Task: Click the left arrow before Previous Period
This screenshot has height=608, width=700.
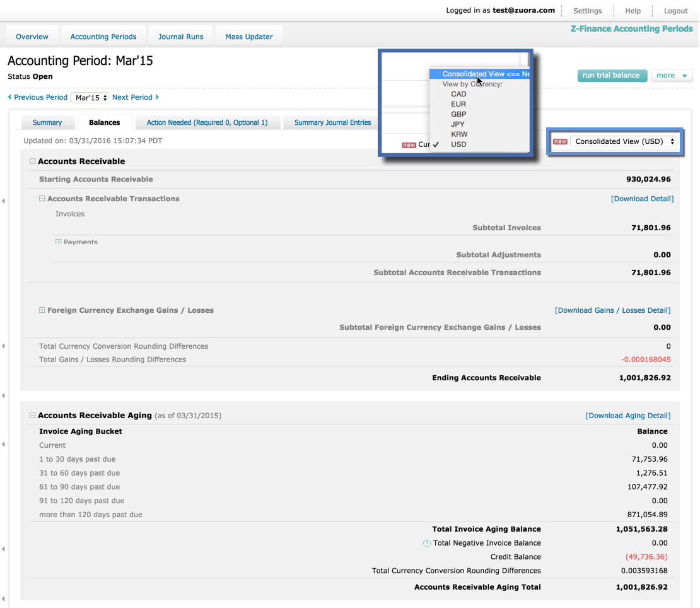Action: 9,97
